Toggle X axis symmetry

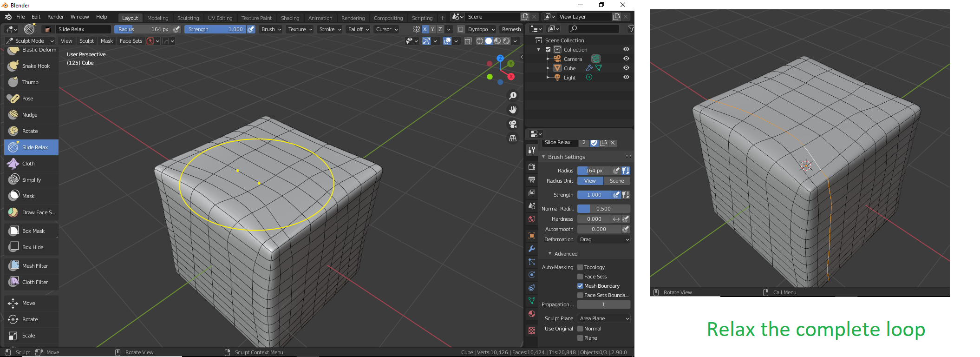coord(425,29)
